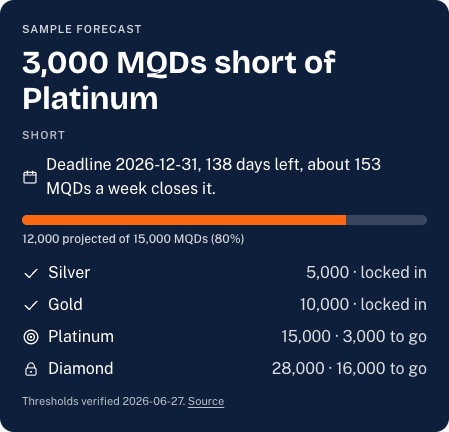This screenshot has height=432, width=449.
Task: Click '10,000 · locked in' status text
Action: (x=363, y=304)
